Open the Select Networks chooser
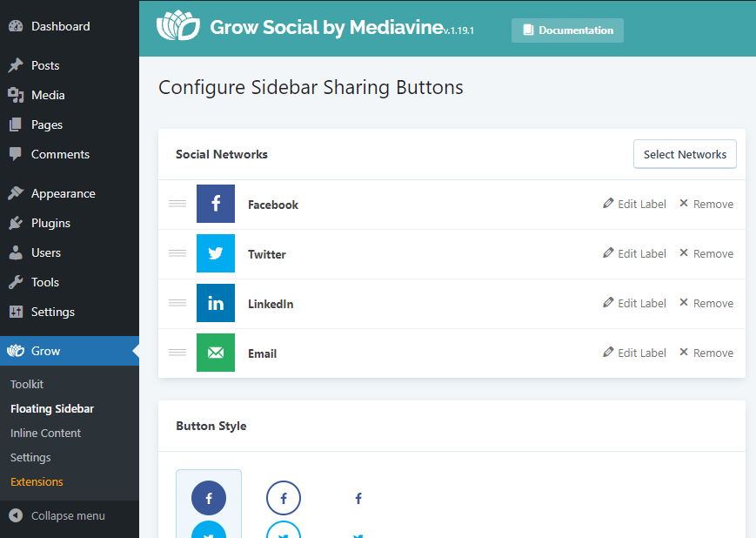The width and height of the screenshot is (756, 538). pos(685,154)
